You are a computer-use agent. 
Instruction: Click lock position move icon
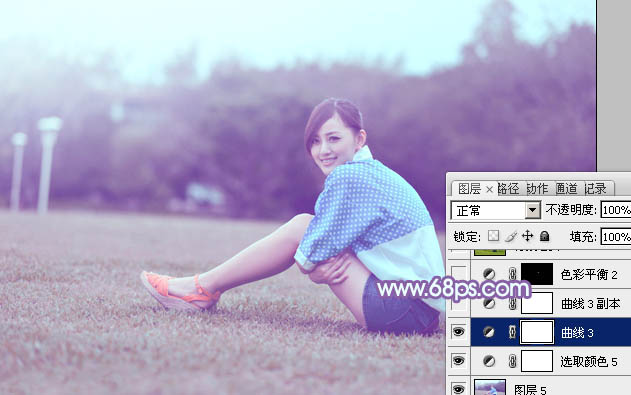tap(527, 236)
